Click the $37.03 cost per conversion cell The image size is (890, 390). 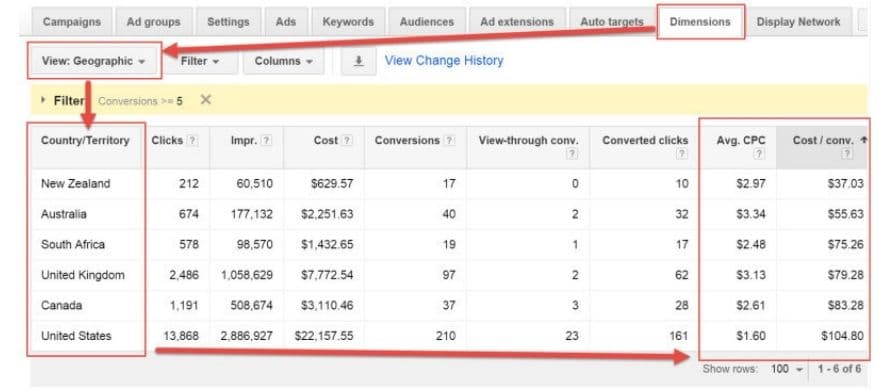pyautogui.click(x=846, y=184)
